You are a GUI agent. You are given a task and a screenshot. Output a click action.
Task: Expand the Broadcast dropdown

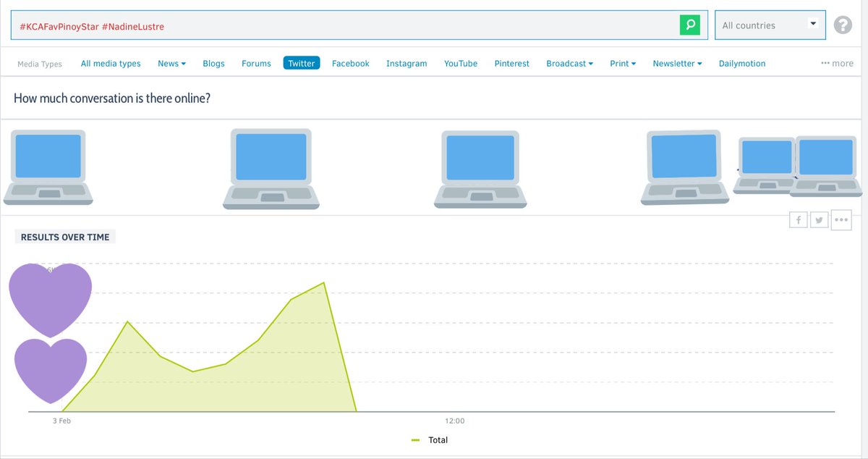(x=569, y=64)
